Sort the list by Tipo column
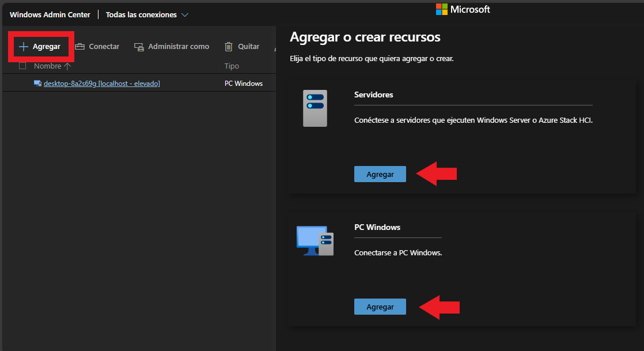644x351 pixels. tap(232, 66)
